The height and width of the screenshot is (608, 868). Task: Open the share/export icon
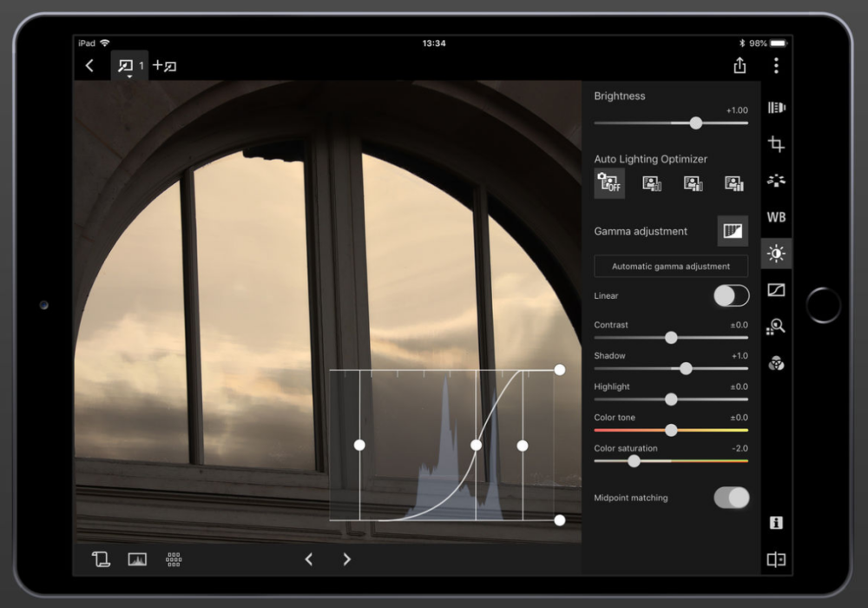pos(740,65)
